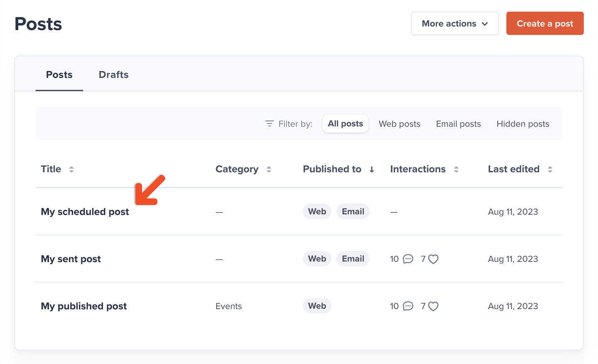Click Email badge on My scheduled post
Viewport: 598px width, 364px height.
click(353, 212)
